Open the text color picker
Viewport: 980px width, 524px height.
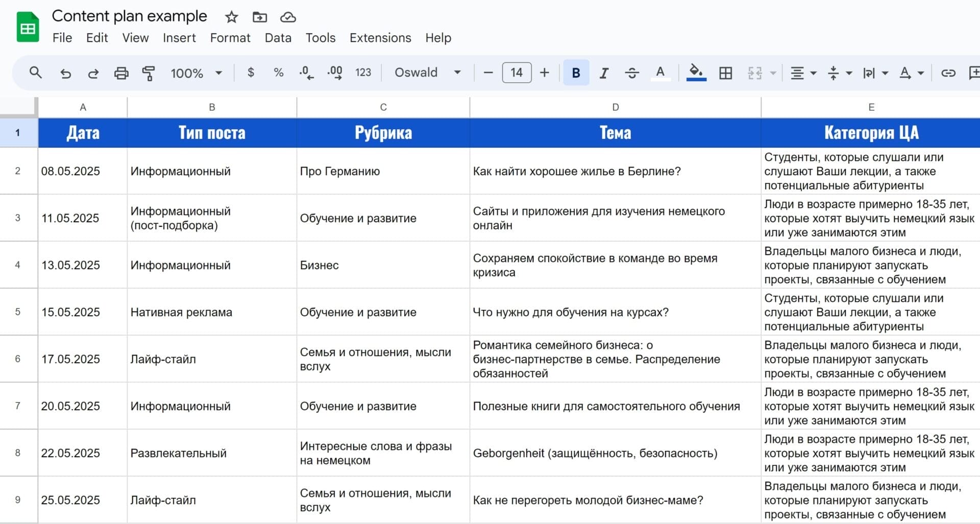point(660,73)
